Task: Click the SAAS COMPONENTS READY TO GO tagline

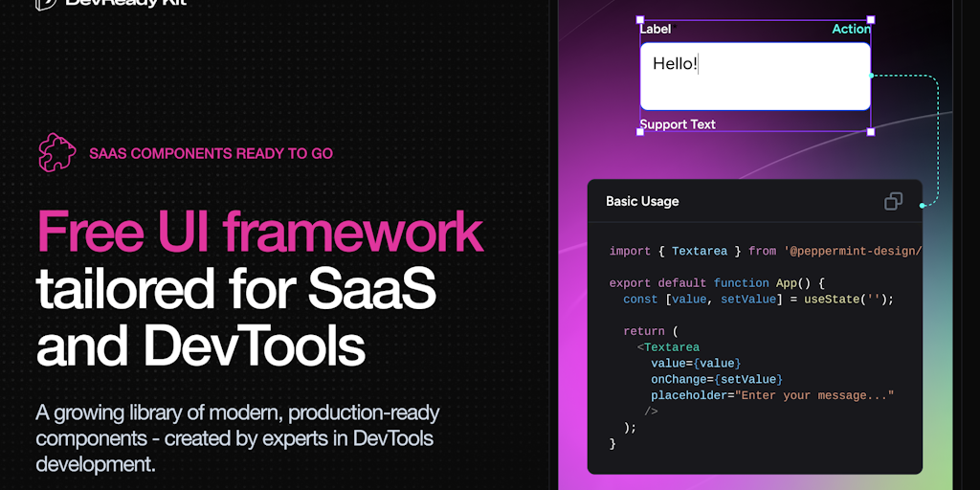Action: pyautogui.click(x=211, y=153)
